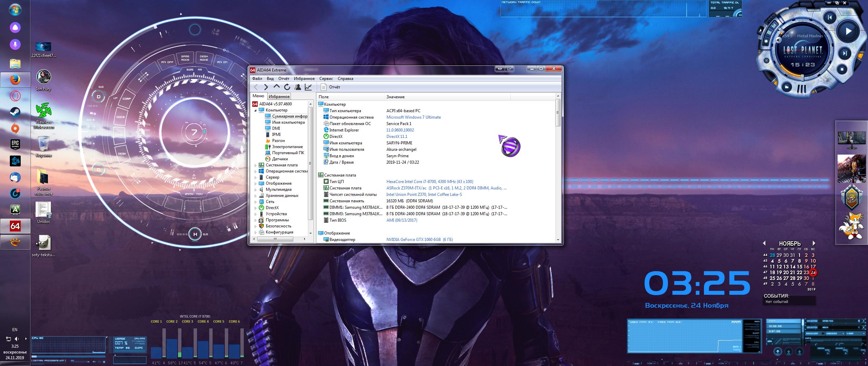Viewport: 868px width, 366px height.
Task: Collapse the Компьютер tree node
Action: [256, 110]
